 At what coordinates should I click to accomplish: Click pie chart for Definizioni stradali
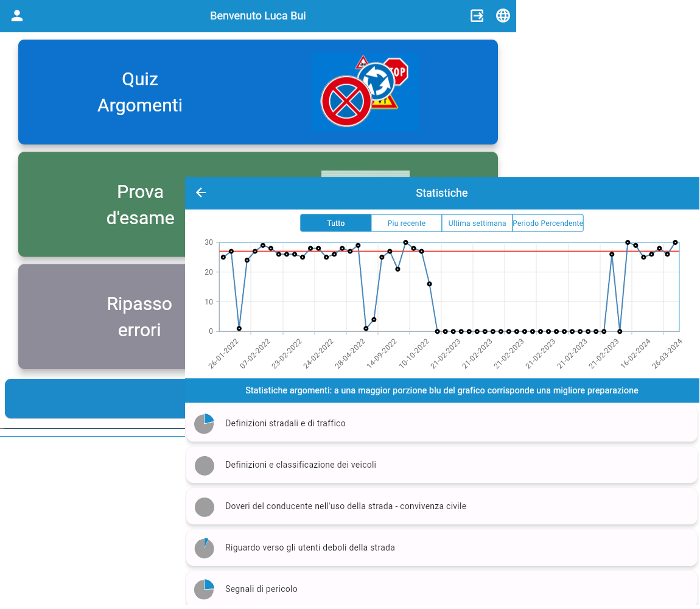click(x=204, y=424)
